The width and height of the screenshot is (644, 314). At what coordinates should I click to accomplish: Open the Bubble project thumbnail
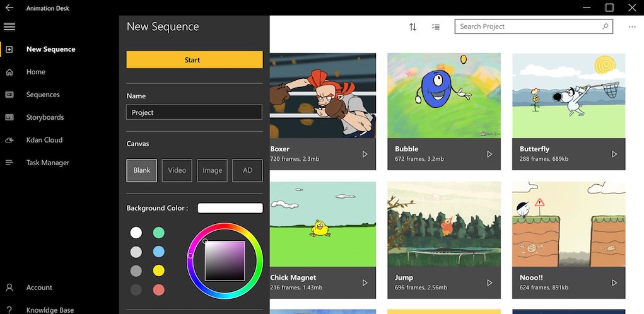click(x=444, y=96)
